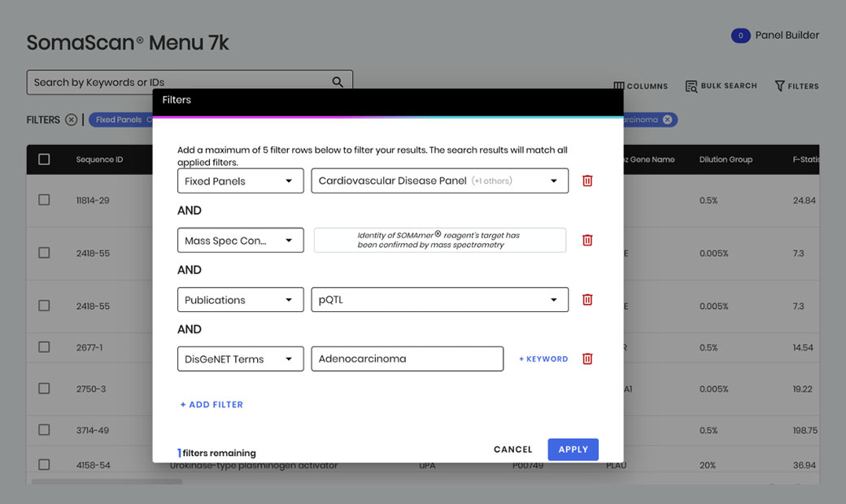Trash the DisGeNET Terms filter row

[587, 358]
